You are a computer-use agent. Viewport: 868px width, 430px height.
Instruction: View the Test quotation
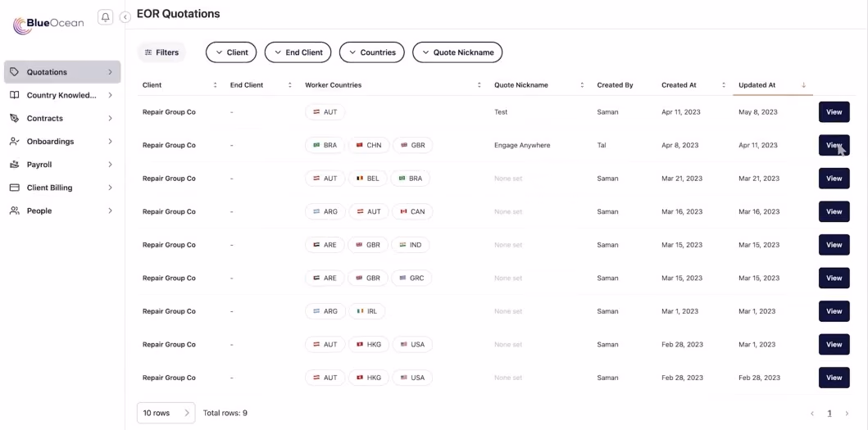(x=834, y=111)
